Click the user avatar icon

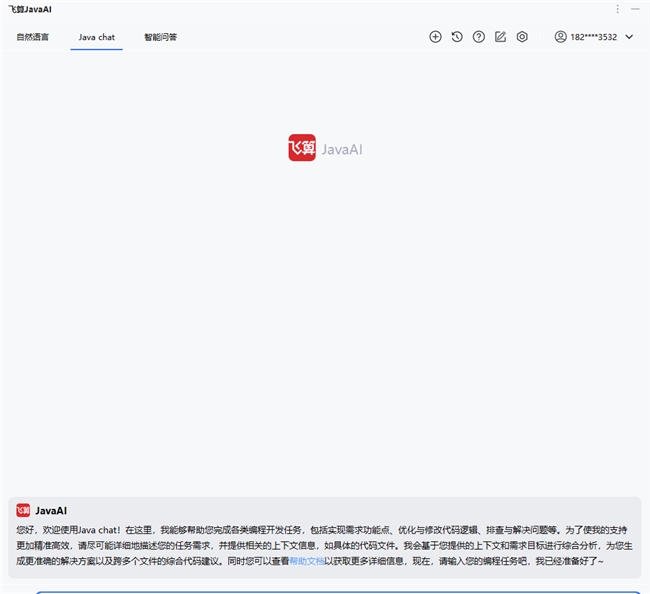coord(560,37)
